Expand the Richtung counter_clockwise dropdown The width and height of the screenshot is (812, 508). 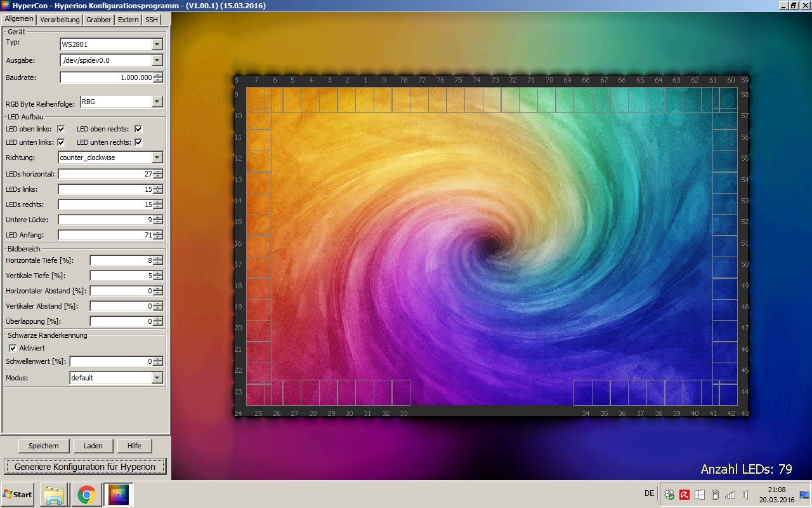[157, 157]
